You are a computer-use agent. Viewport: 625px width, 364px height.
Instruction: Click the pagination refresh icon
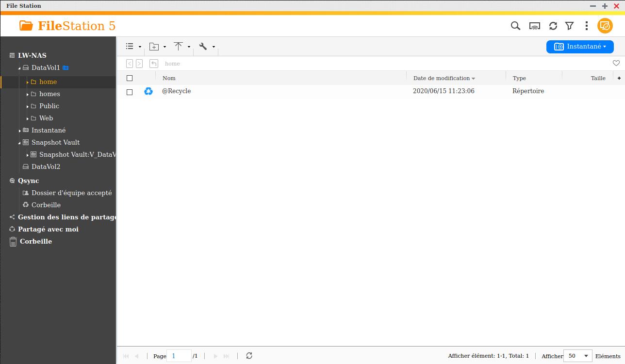(x=249, y=356)
